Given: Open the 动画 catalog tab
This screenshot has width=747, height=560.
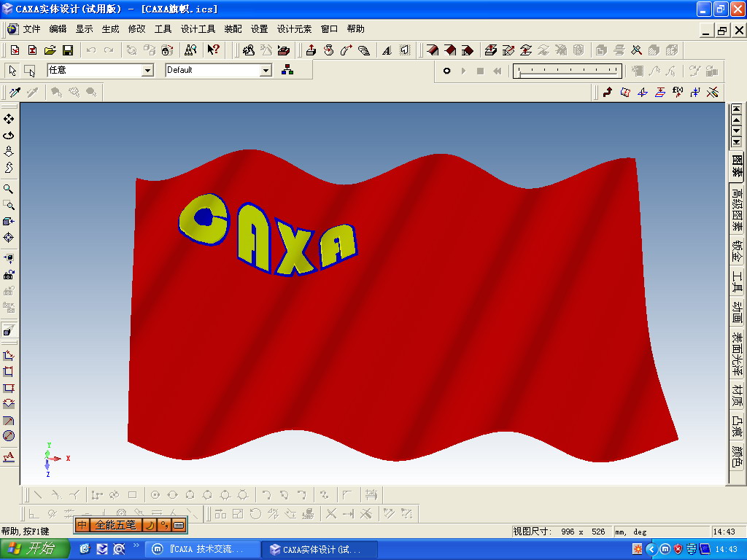Looking at the screenshot, I should point(737,311).
